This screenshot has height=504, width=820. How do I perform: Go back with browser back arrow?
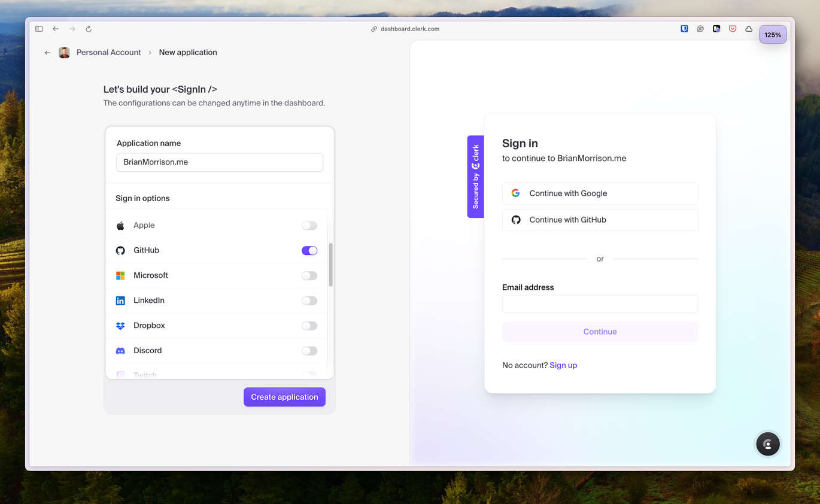(x=56, y=29)
